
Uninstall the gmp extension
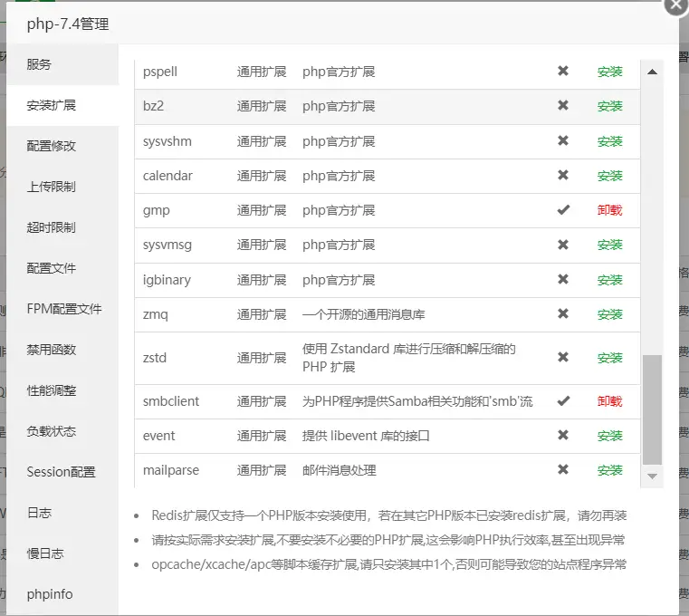(609, 210)
